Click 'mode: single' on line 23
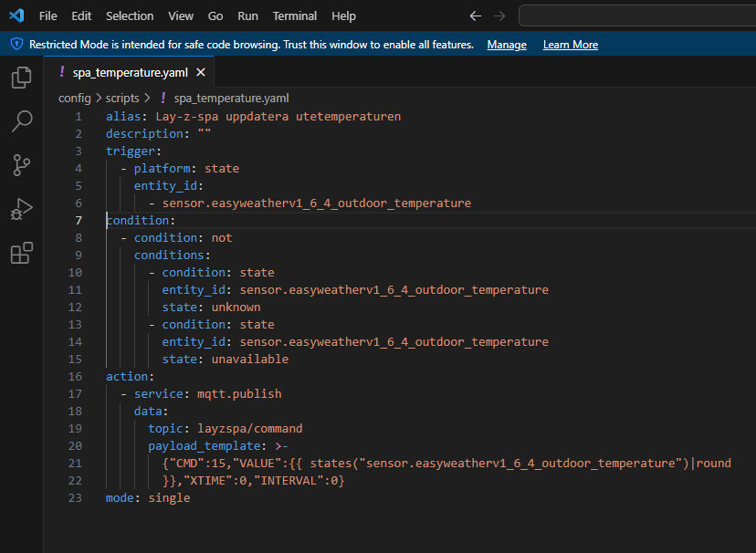756x553 pixels. point(148,498)
